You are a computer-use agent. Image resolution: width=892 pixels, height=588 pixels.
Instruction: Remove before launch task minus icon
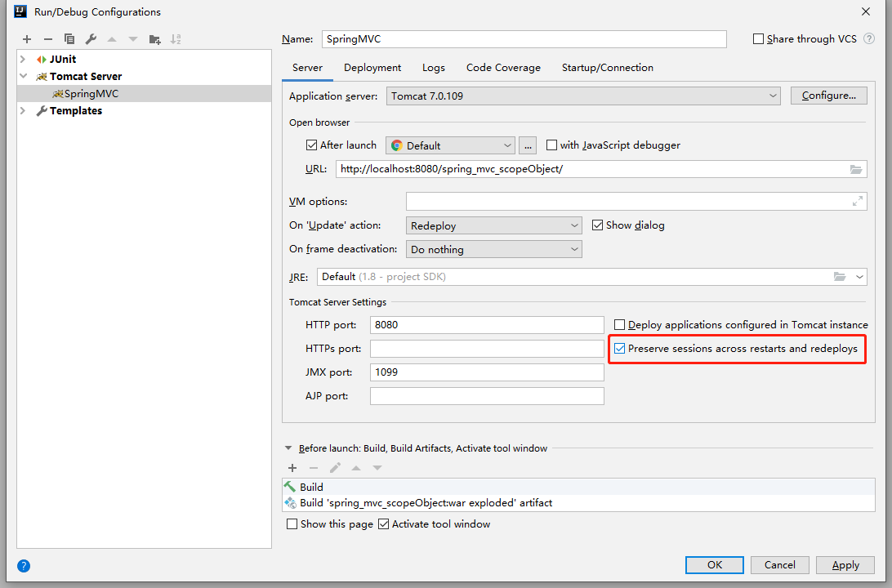tap(314, 468)
